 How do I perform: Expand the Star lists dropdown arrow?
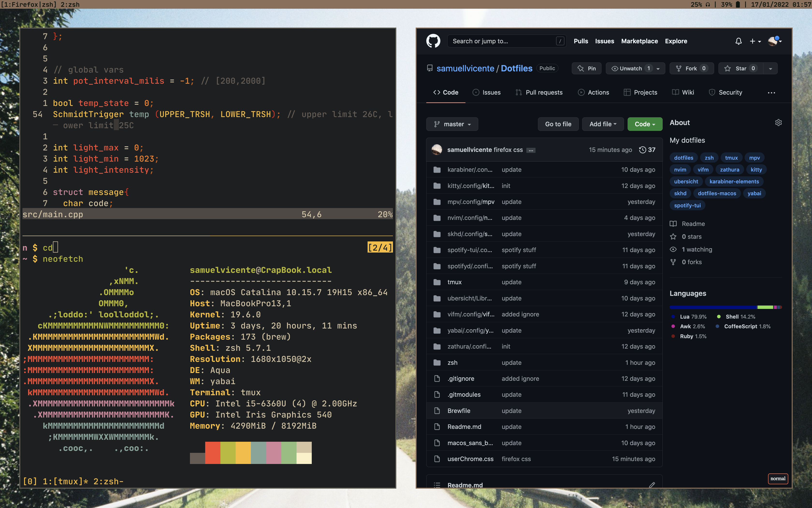[x=770, y=68]
